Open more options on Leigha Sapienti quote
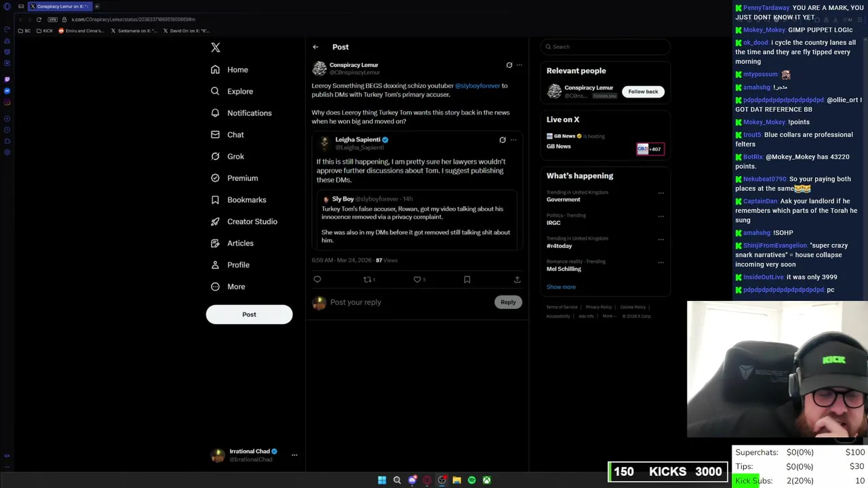The image size is (868, 488). pos(513,140)
